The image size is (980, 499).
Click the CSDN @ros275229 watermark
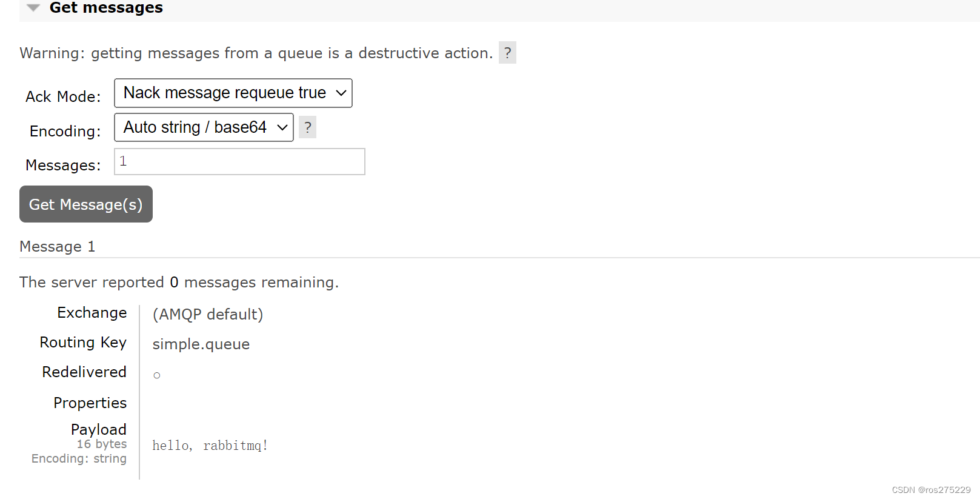[931, 490]
